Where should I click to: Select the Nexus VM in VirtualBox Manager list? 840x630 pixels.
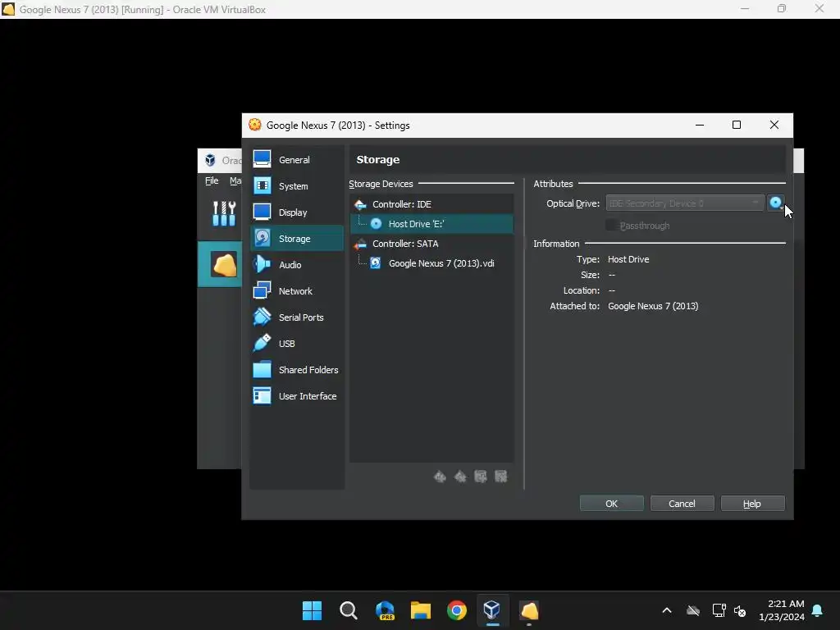pyautogui.click(x=220, y=264)
